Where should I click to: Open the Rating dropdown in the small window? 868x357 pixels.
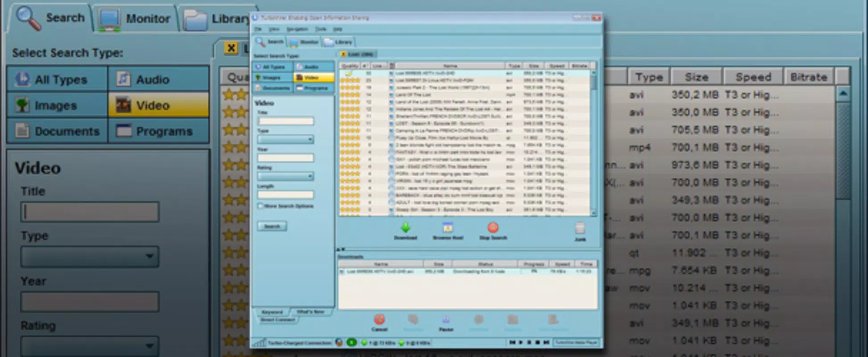[285, 176]
